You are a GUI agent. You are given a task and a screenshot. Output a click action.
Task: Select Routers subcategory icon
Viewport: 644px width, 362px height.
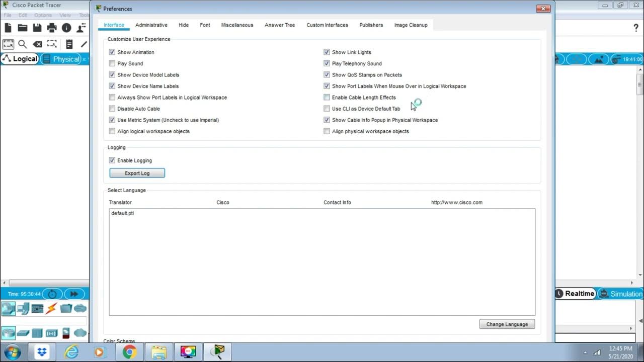(8, 333)
